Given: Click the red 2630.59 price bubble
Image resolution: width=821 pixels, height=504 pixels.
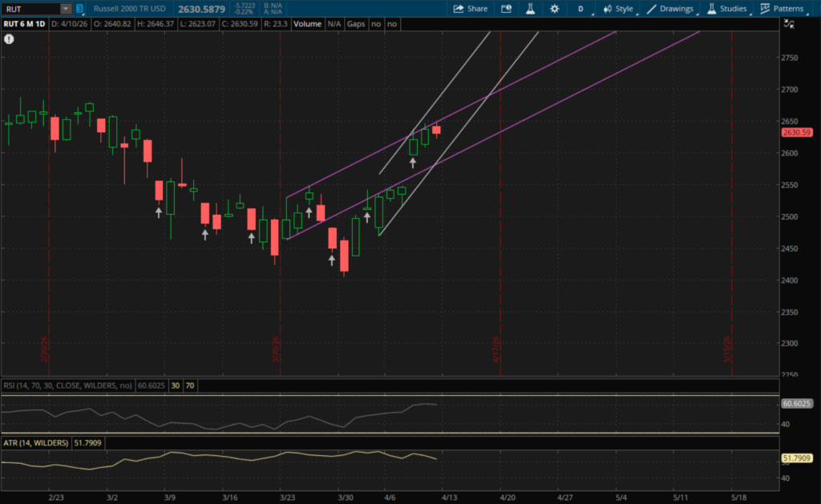Looking at the screenshot, I should tap(797, 132).
